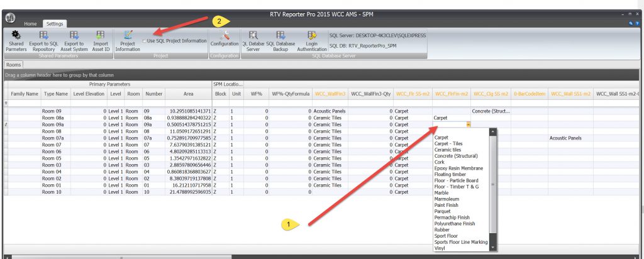The height and width of the screenshot is (259, 644).
Task: Open the Configuration tools icon
Action: [x=224, y=36]
